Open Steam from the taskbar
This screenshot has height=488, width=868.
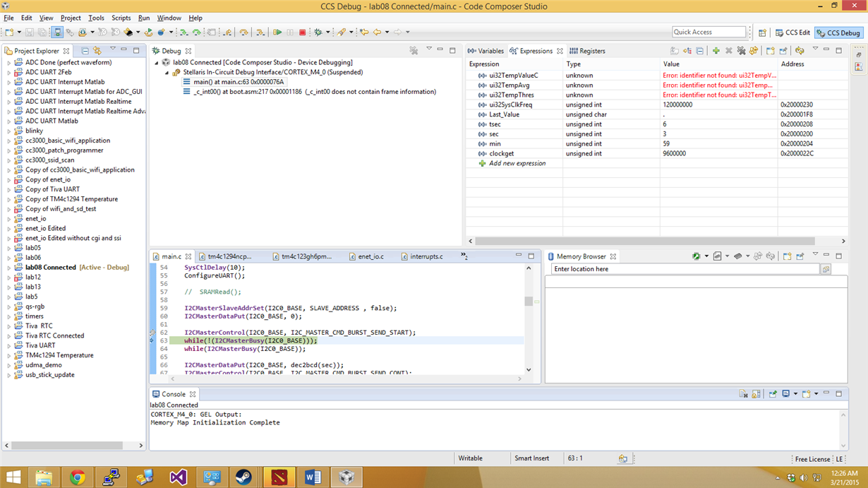[x=245, y=477]
